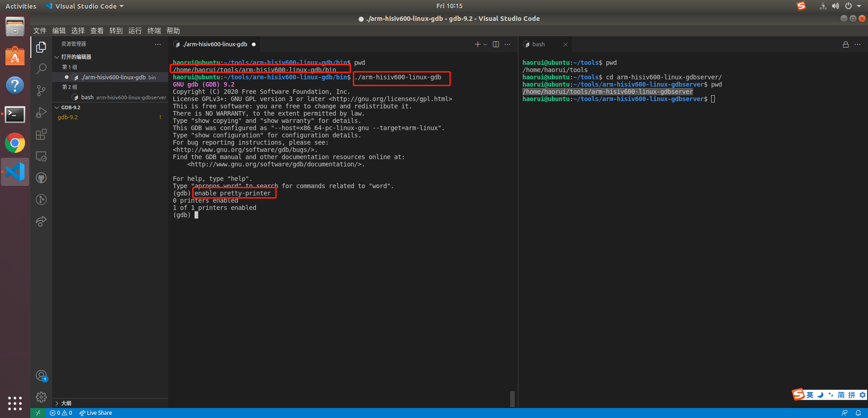
Task: Open the Sogou input method tray icon
Action: (801, 6)
